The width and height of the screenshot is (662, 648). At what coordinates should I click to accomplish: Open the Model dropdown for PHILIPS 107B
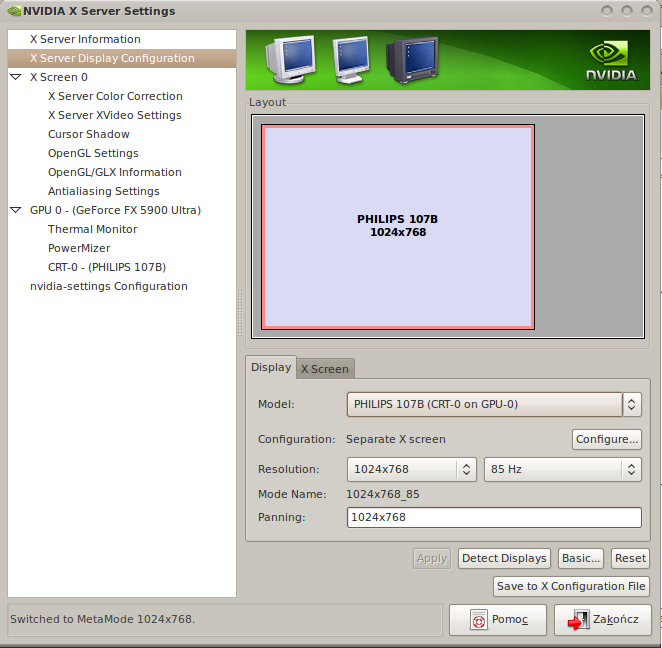point(494,404)
